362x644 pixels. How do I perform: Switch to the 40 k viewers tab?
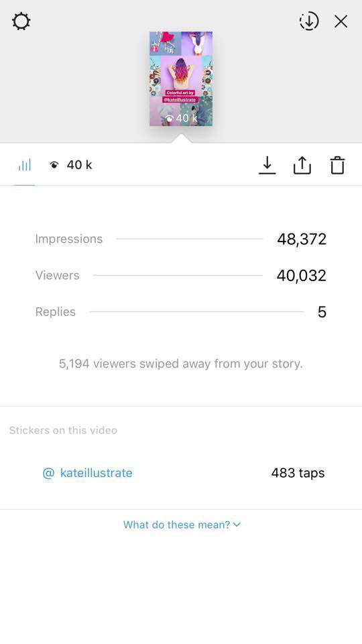(70, 165)
